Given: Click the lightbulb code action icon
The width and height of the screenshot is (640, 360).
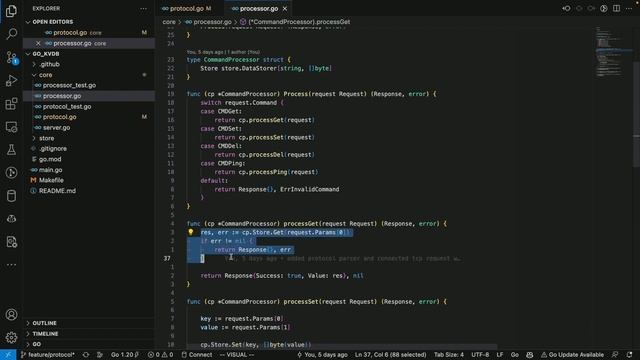Looking at the screenshot, I should (191, 232).
